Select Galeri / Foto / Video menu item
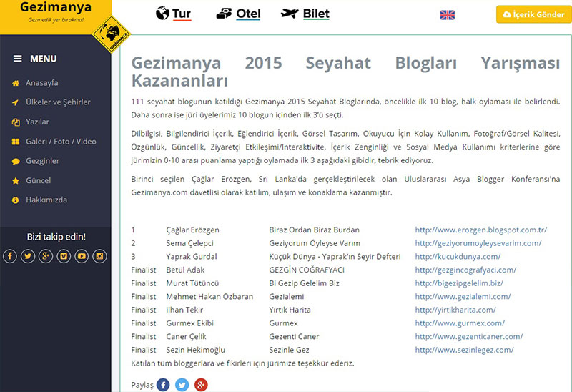The image size is (572, 392). point(61,142)
